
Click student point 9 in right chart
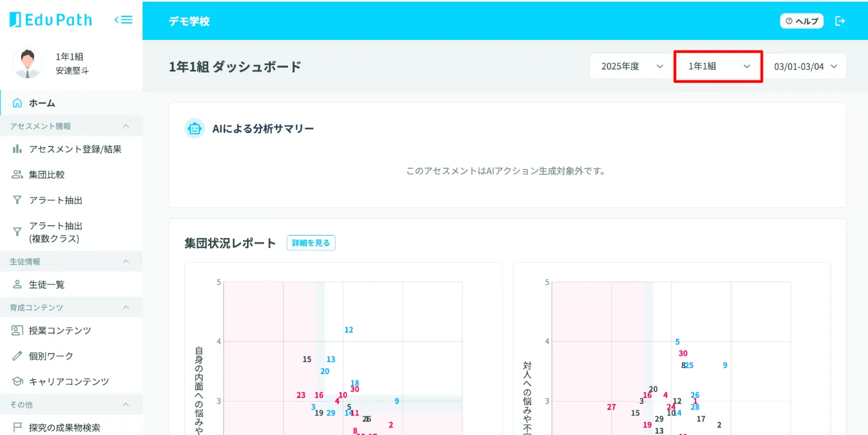pos(725,365)
